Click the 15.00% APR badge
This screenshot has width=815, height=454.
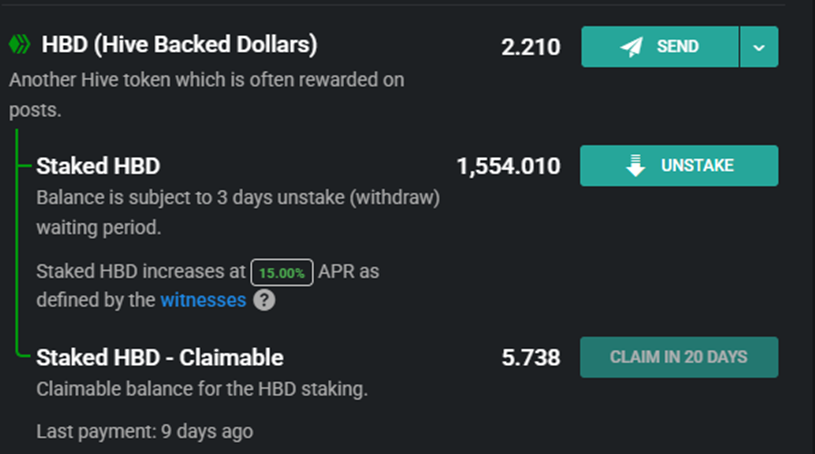283,272
